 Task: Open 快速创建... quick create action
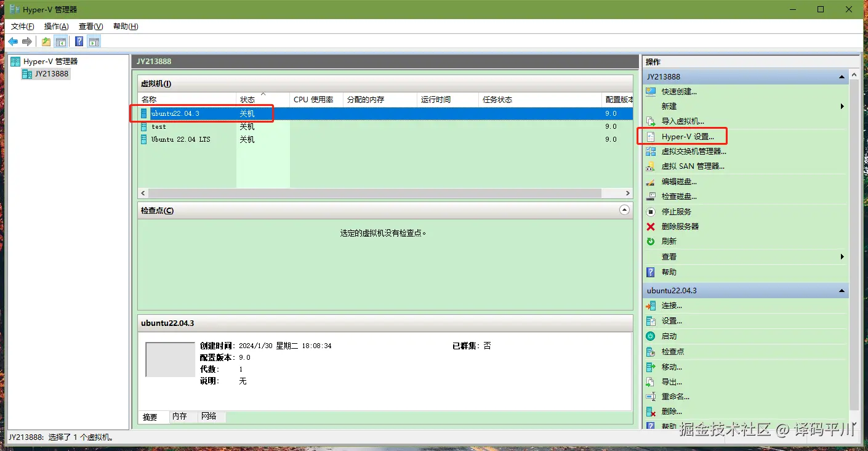point(679,91)
